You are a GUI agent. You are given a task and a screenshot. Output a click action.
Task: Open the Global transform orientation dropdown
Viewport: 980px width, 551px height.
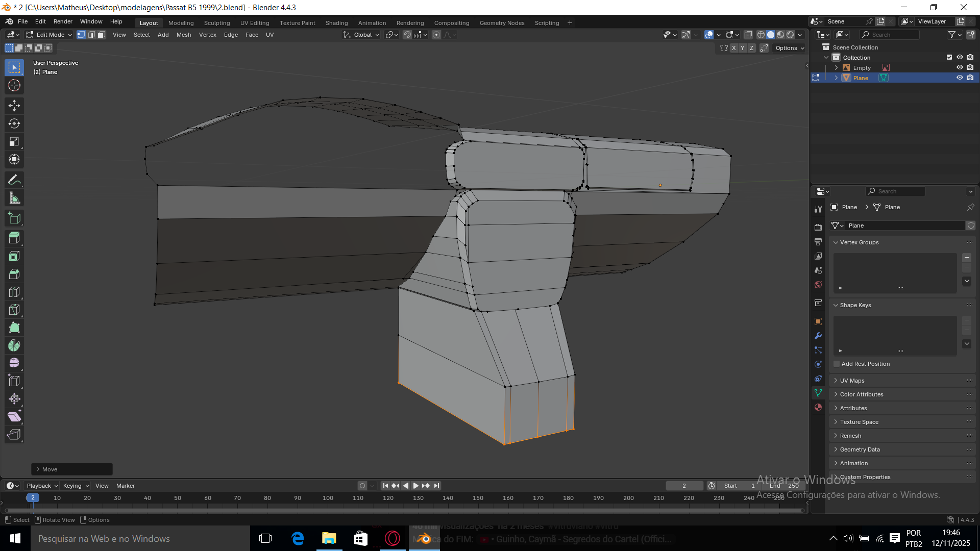click(x=362, y=35)
